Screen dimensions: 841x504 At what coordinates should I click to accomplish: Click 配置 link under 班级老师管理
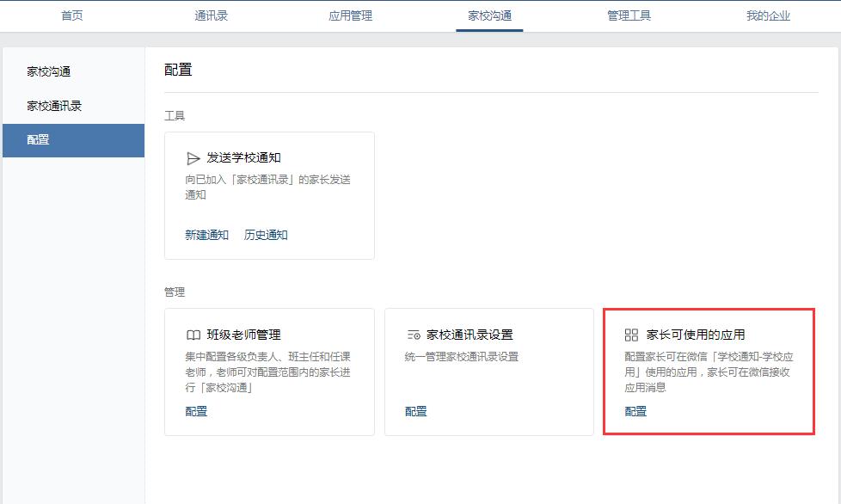[196, 411]
